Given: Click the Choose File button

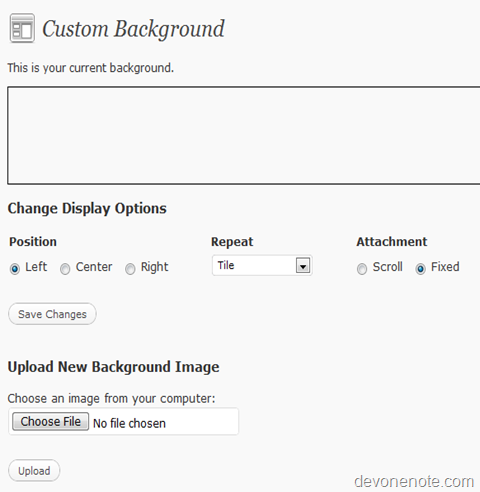Looking at the screenshot, I should [x=51, y=421].
